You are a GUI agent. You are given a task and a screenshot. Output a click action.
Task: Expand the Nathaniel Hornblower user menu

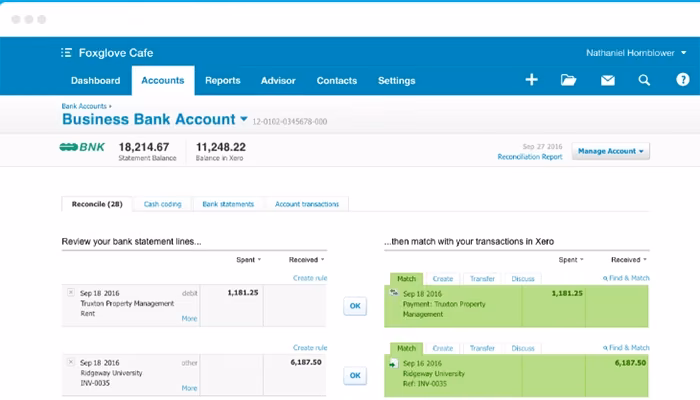(636, 53)
